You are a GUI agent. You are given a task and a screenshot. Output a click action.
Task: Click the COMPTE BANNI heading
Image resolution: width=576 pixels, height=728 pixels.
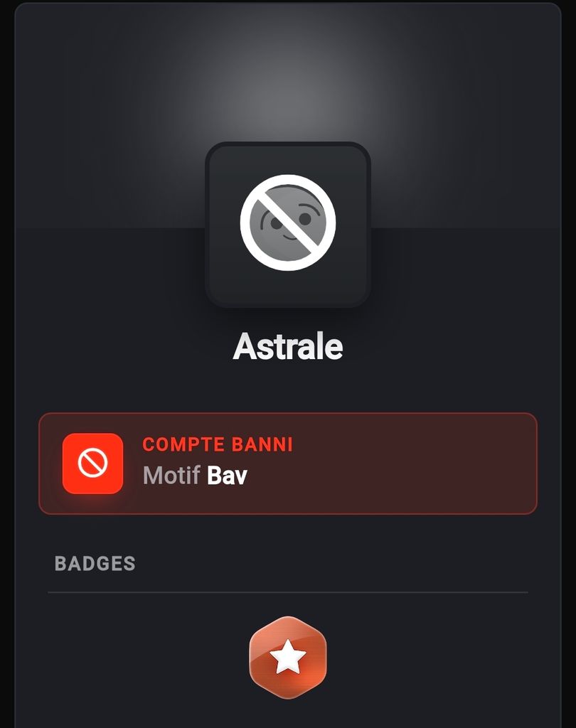pyautogui.click(x=218, y=445)
